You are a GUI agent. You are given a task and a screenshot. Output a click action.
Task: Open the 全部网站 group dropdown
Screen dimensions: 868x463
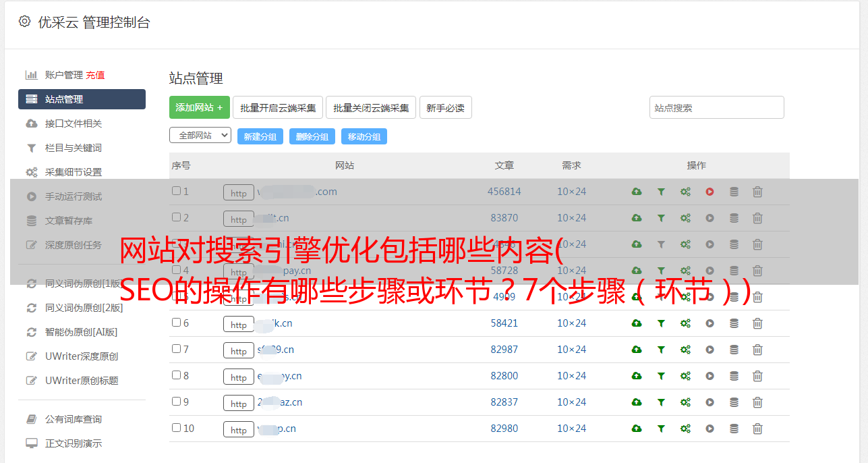(x=200, y=135)
